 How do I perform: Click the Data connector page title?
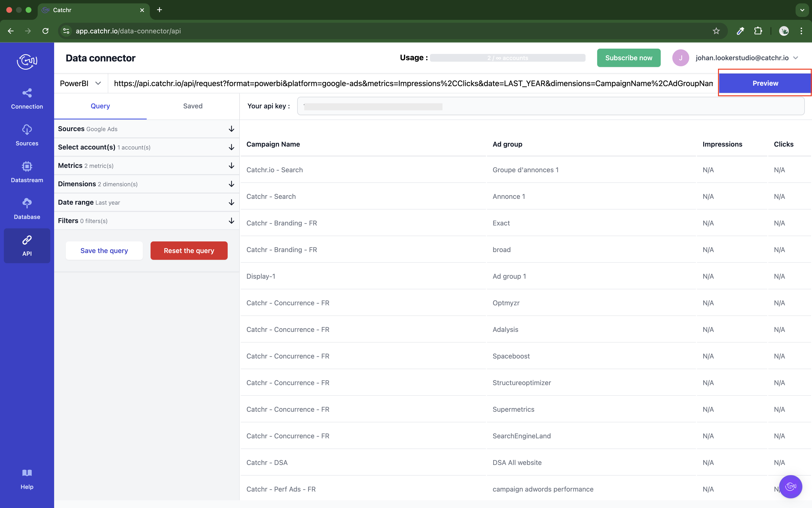pos(100,58)
